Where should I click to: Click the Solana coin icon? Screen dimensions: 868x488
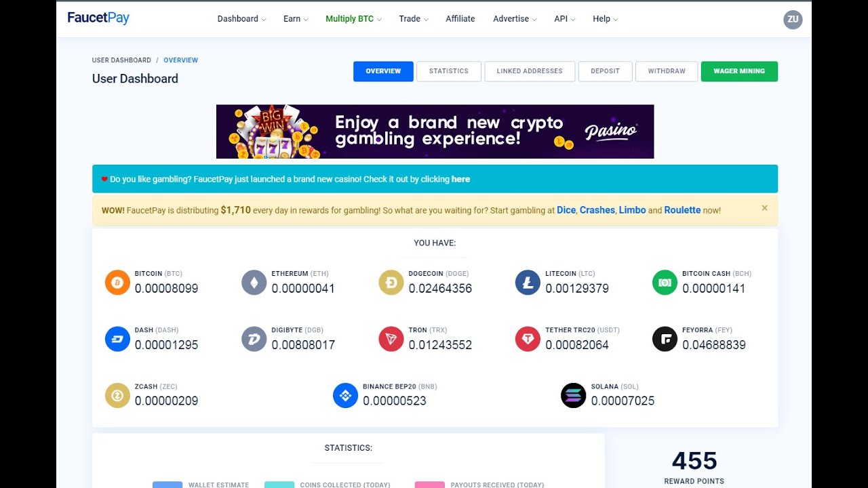tap(573, 395)
